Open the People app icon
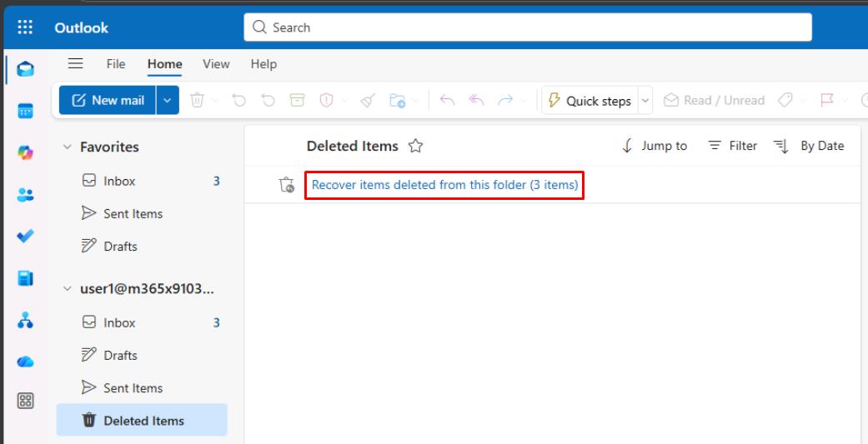Image resolution: width=868 pixels, height=444 pixels. 25,195
